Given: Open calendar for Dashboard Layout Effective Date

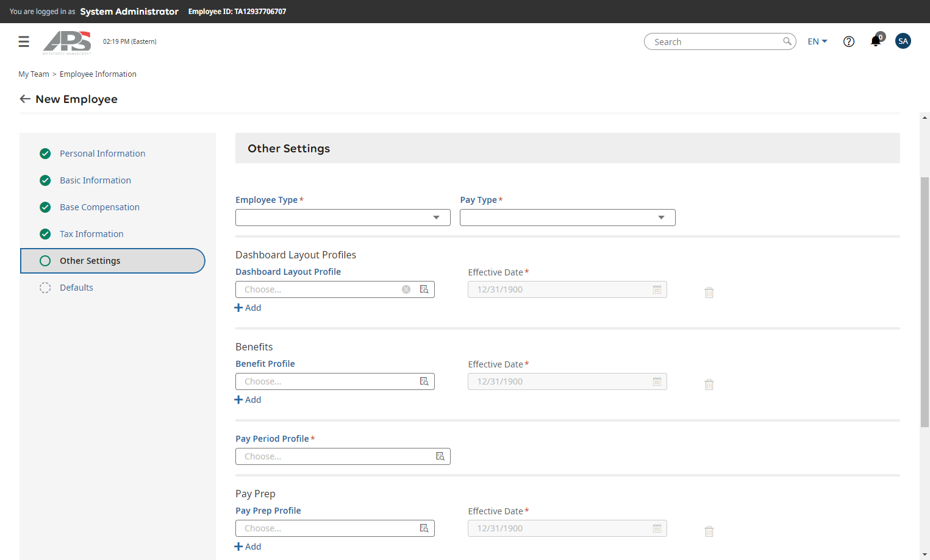Looking at the screenshot, I should (657, 289).
